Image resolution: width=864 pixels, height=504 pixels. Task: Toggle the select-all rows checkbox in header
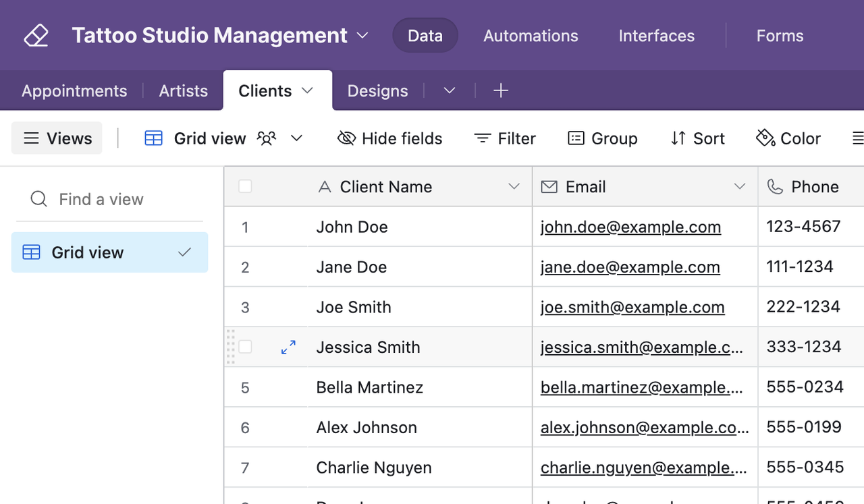pos(245,186)
